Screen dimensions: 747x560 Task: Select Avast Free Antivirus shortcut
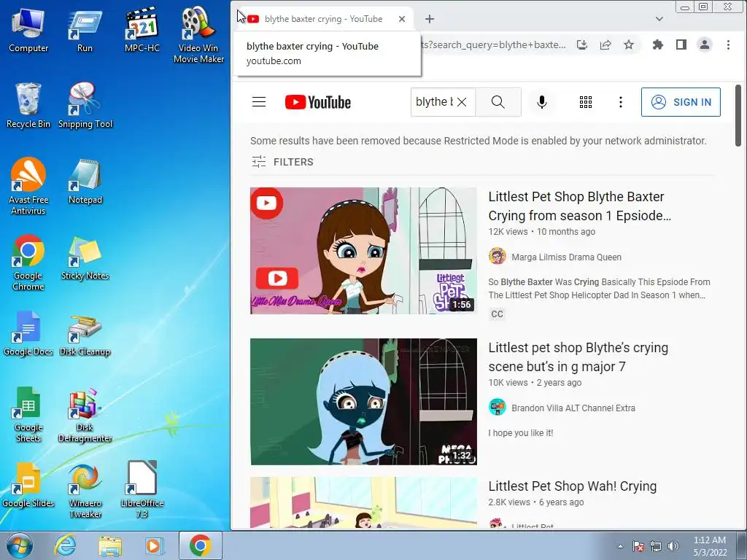(28, 187)
